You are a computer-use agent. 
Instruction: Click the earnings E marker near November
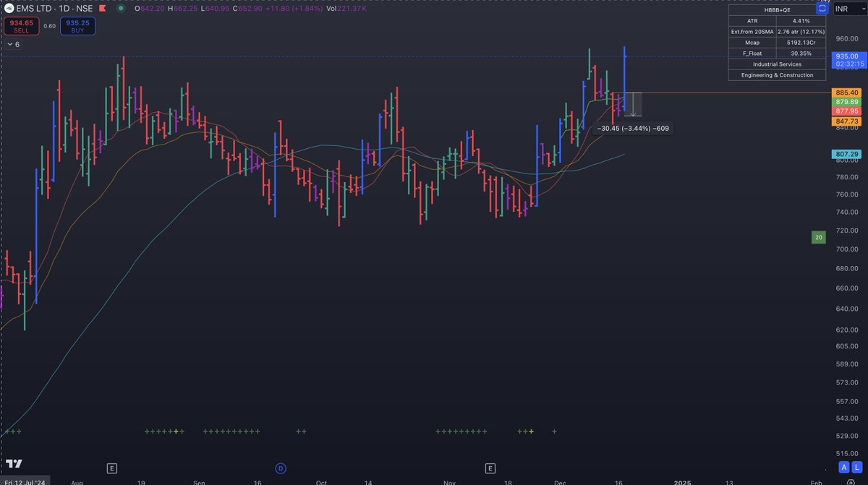[490, 468]
